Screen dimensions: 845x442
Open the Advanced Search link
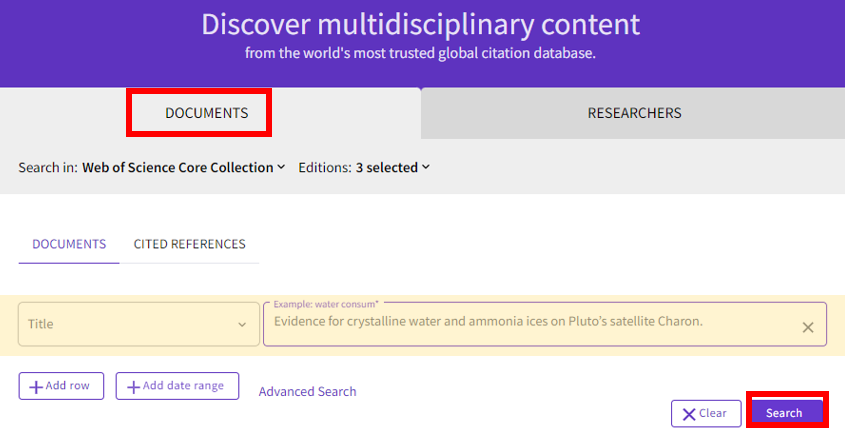point(307,391)
